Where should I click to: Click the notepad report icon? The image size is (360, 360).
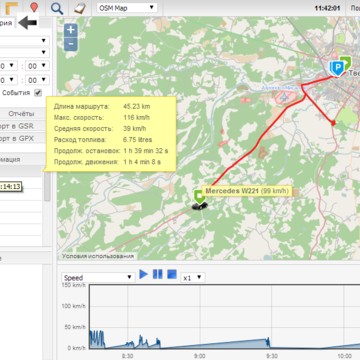click(x=80, y=8)
